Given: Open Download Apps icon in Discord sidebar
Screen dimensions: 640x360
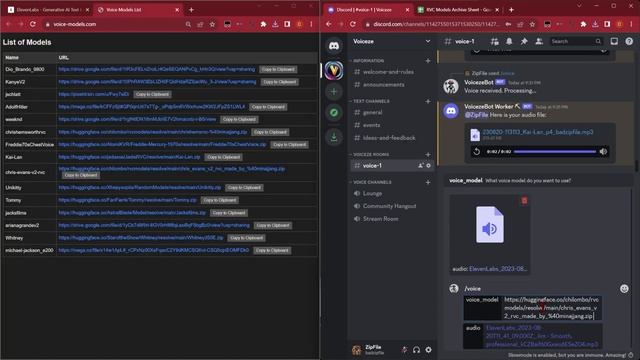Looking at the screenshot, I should pyautogui.click(x=334, y=137).
